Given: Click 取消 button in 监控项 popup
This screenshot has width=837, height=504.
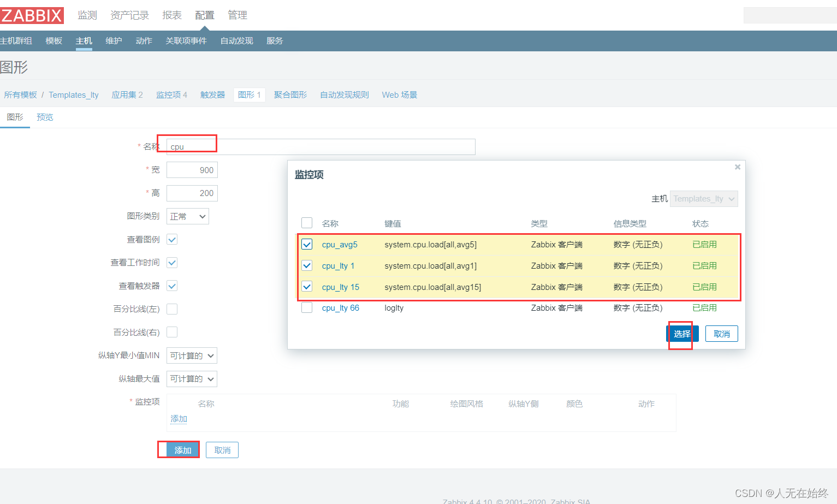Looking at the screenshot, I should tap(722, 334).
